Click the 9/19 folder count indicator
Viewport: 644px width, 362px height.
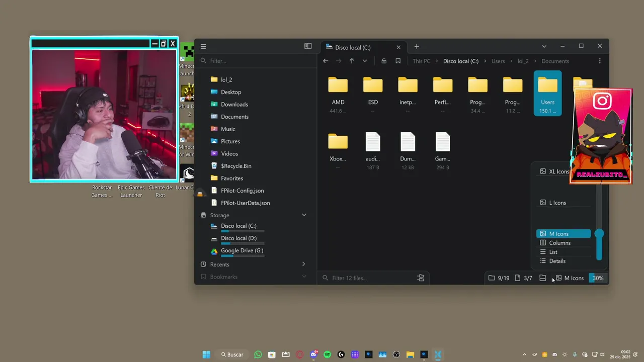pyautogui.click(x=499, y=278)
